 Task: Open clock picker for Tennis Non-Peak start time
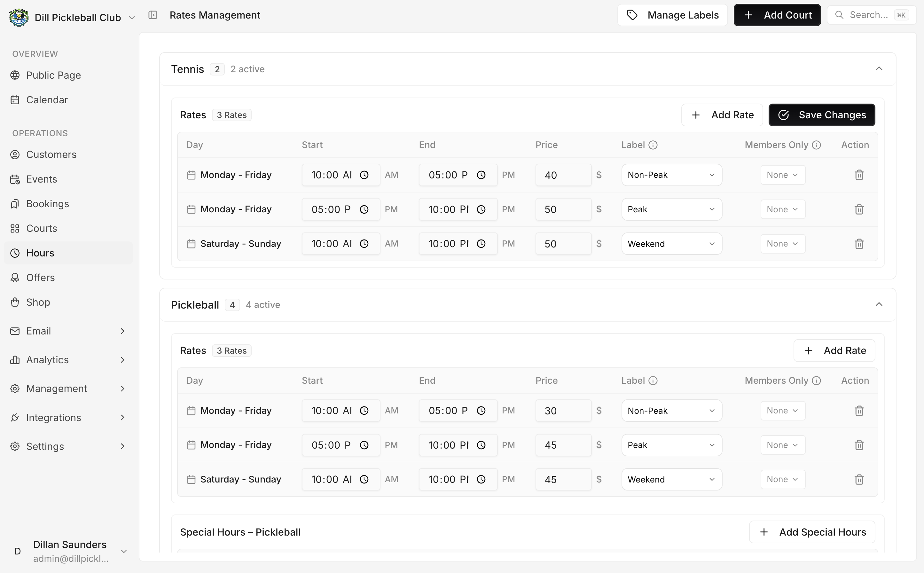364,175
